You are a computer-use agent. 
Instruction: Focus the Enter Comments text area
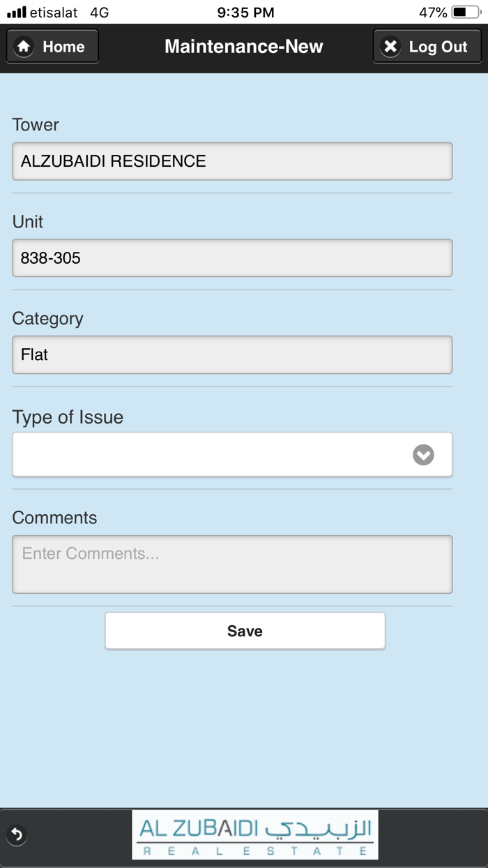tap(232, 564)
